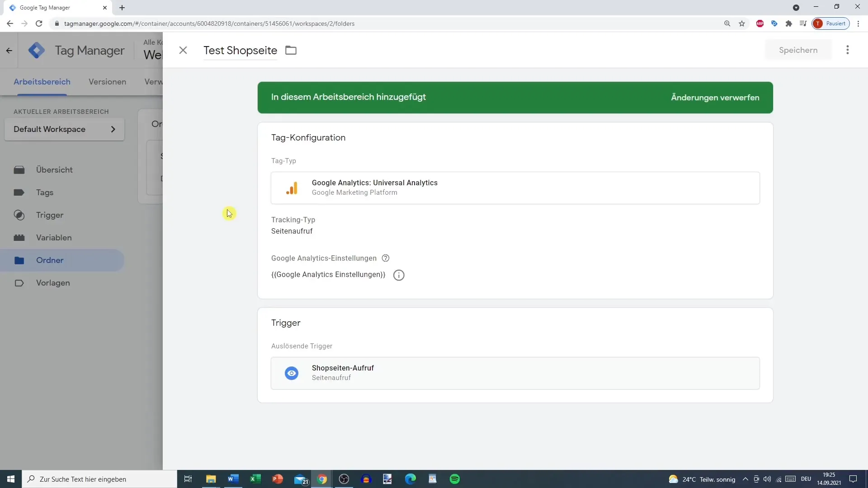Go to Variablen in sidebar
868x488 pixels.
point(53,238)
